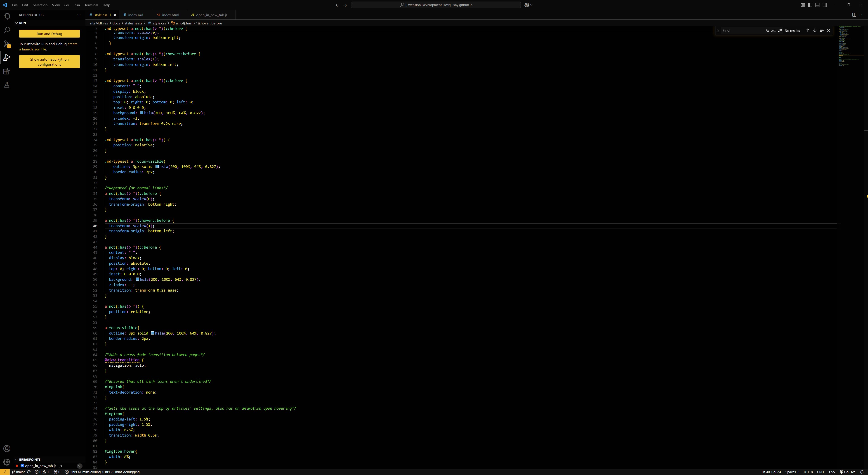This screenshot has width=868, height=475.
Task: Click the Run and Debug button
Action: [49, 34]
